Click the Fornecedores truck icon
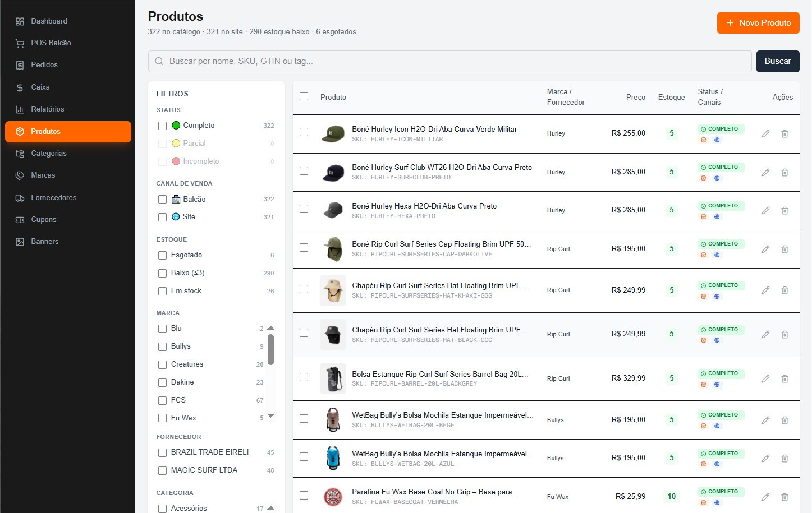The height and width of the screenshot is (513, 812). pyautogui.click(x=20, y=198)
